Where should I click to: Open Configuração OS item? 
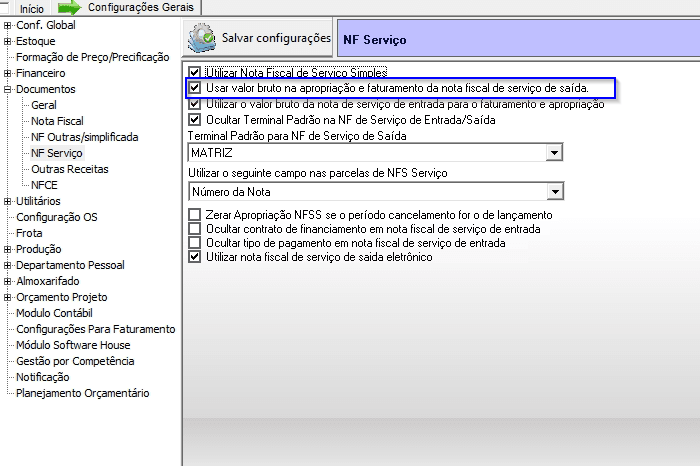click(x=57, y=217)
